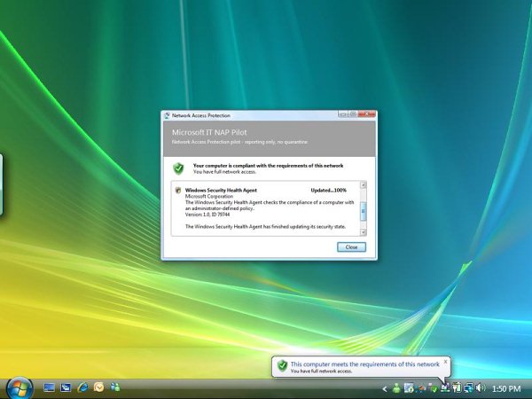Click scrollbar thumb in agent list
Viewport: 532px width, 399px height.
pyautogui.click(x=363, y=211)
